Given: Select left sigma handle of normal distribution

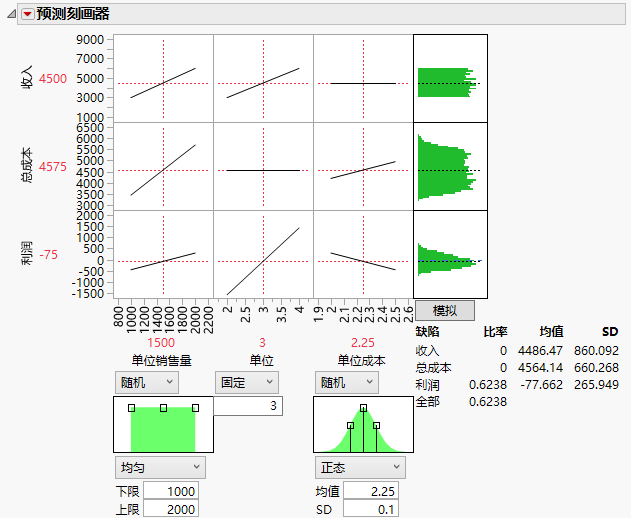Looking at the screenshot, I should (351, 425).
